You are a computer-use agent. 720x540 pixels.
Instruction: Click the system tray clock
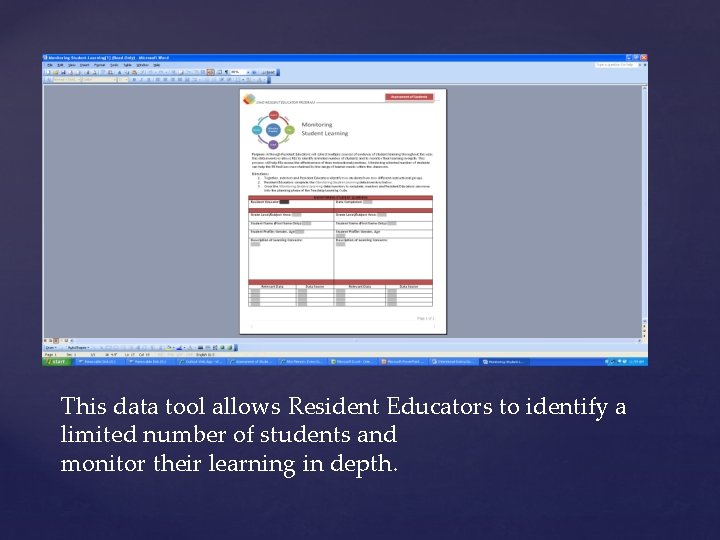point(638,362)
